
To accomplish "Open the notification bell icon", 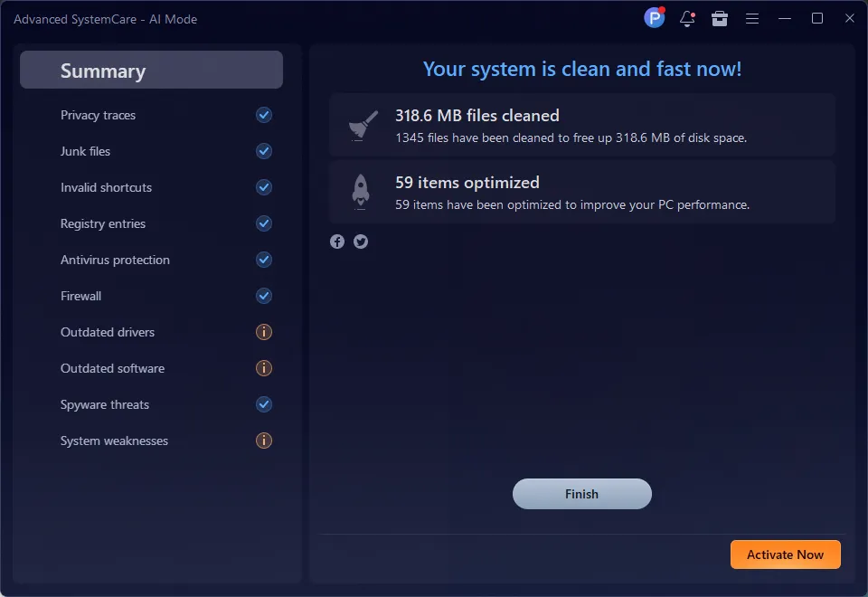I will (687, 18).
